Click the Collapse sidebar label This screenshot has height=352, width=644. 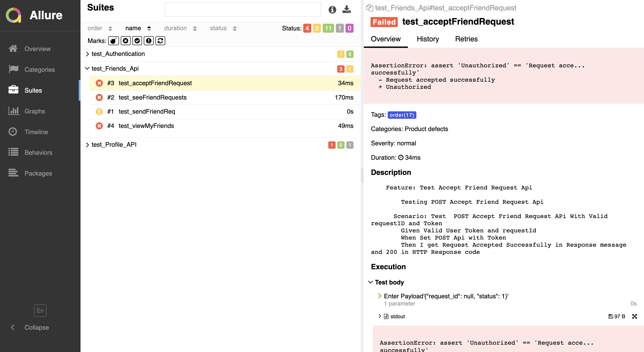click(36, 327)
